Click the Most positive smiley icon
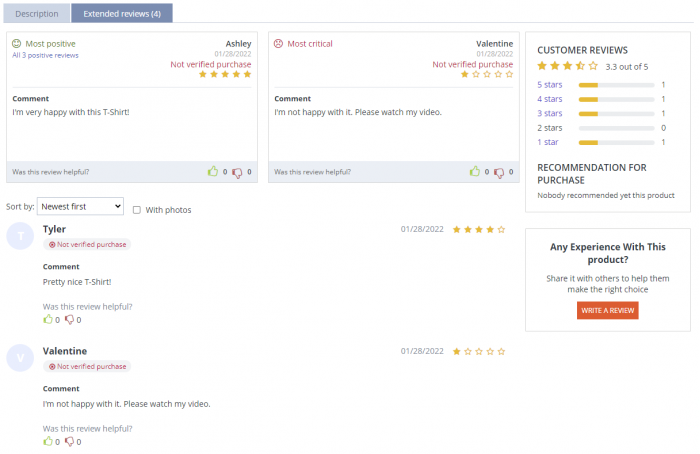The image size is (700, 454). pyautogui.click(x=17, y=43)
